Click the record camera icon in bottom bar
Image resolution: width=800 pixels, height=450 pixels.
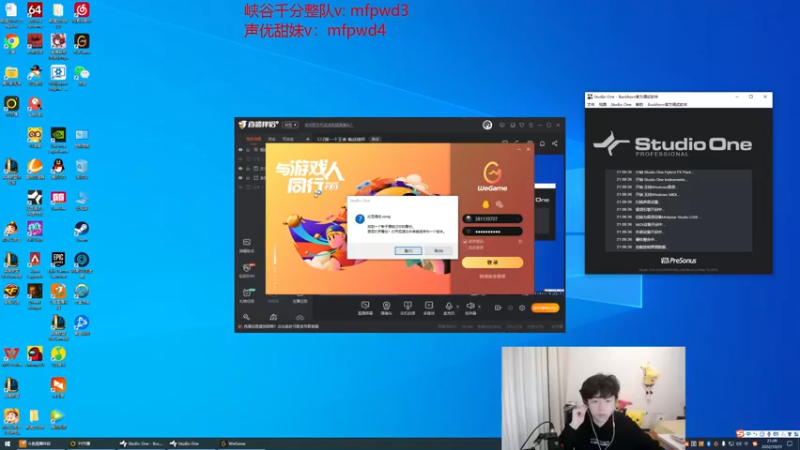tap(497, 308)
